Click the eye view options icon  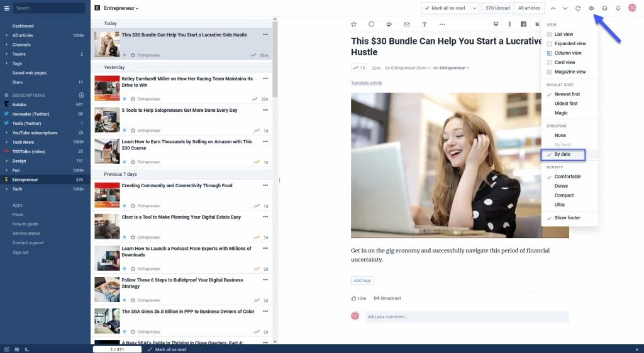pos(591,8)
